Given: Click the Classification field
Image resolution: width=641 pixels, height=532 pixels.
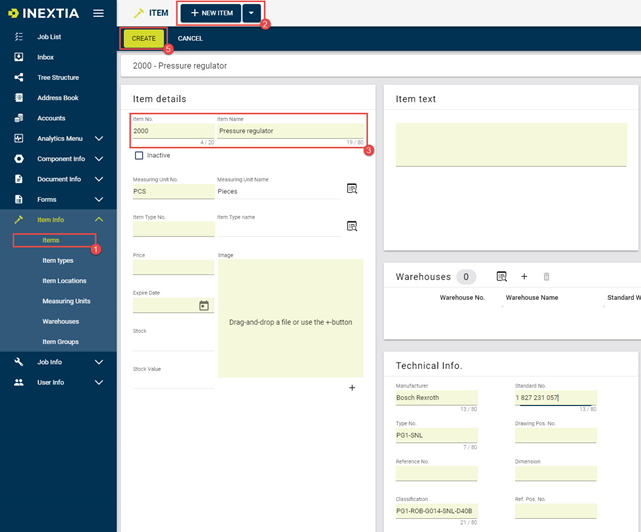Looking at the screenshot, I should tap(436, 511).
